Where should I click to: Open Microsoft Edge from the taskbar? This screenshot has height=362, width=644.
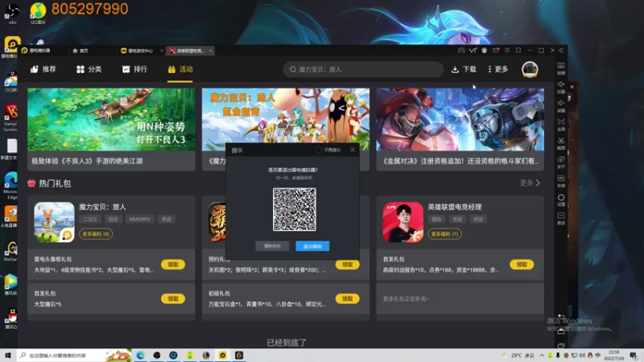pyautogui.click(x=140, y=355)
